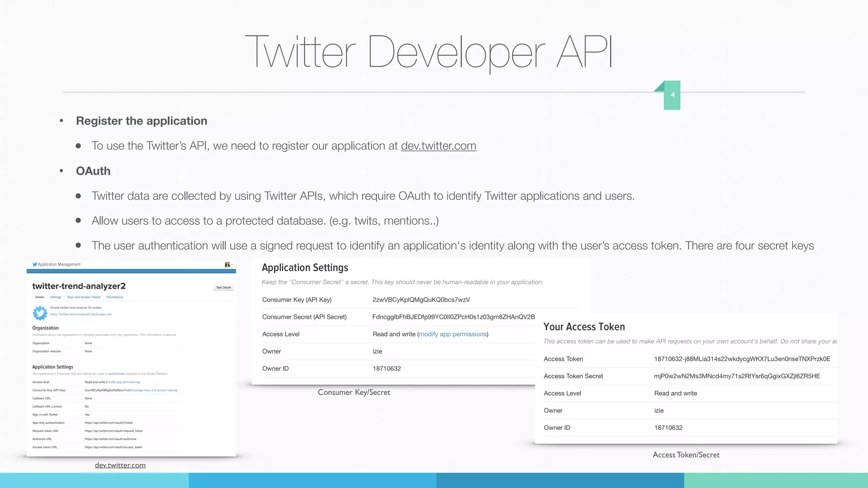This screenshot has height=488, width=868.
Task: Click the twitter-trend-analyzer2 app title
Action: [79, 286]
